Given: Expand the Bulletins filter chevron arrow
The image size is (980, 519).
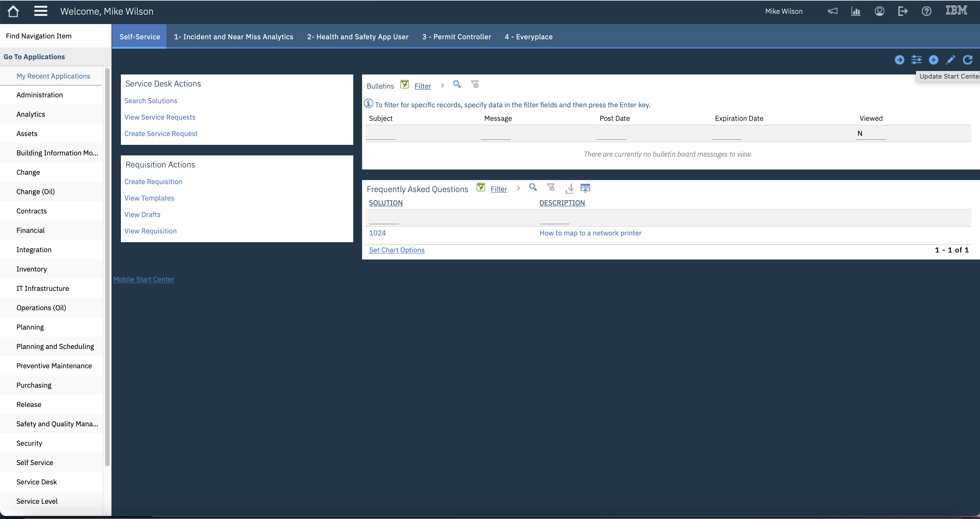Looking at the screenshot, I should point(442,85).
